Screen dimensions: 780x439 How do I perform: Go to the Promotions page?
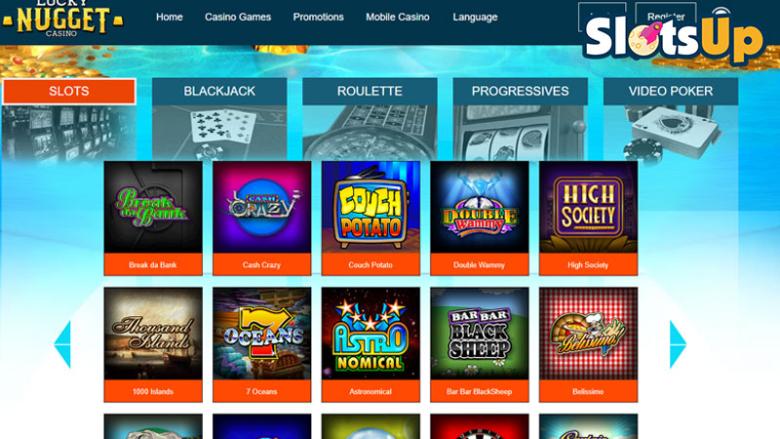(x=318, y=17)
